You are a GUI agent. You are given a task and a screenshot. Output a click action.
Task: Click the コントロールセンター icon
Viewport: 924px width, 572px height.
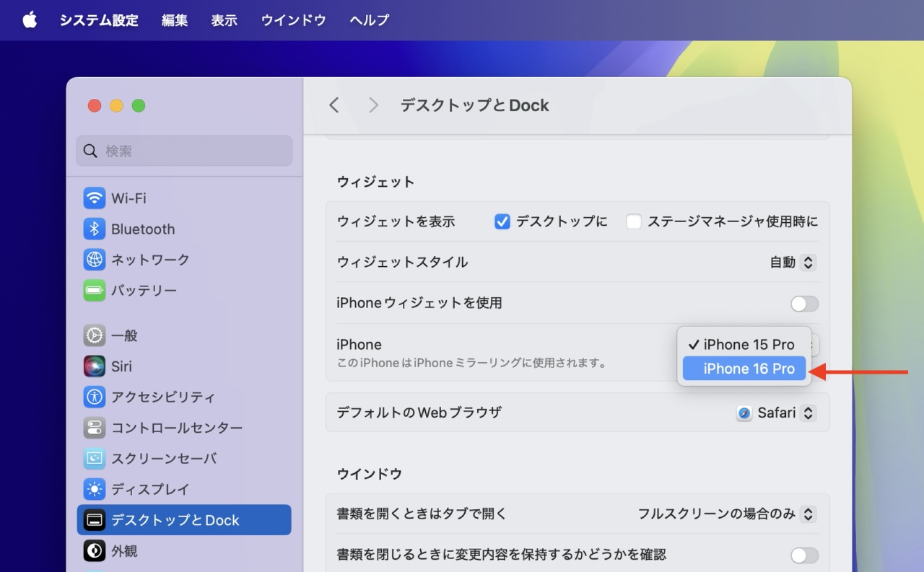(x=94, y=428)
